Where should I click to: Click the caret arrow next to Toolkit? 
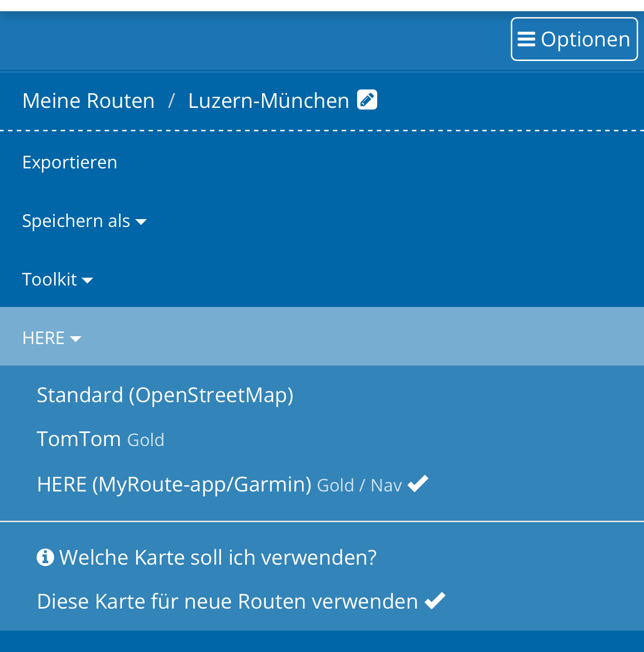click(x=88, y=280)
